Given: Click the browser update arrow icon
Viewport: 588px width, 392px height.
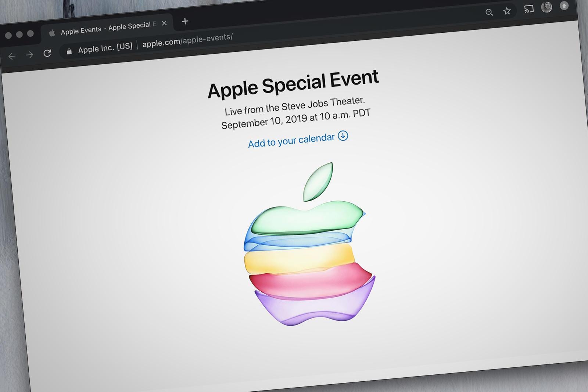Looking at the screenshot, I should pos(564,6).
